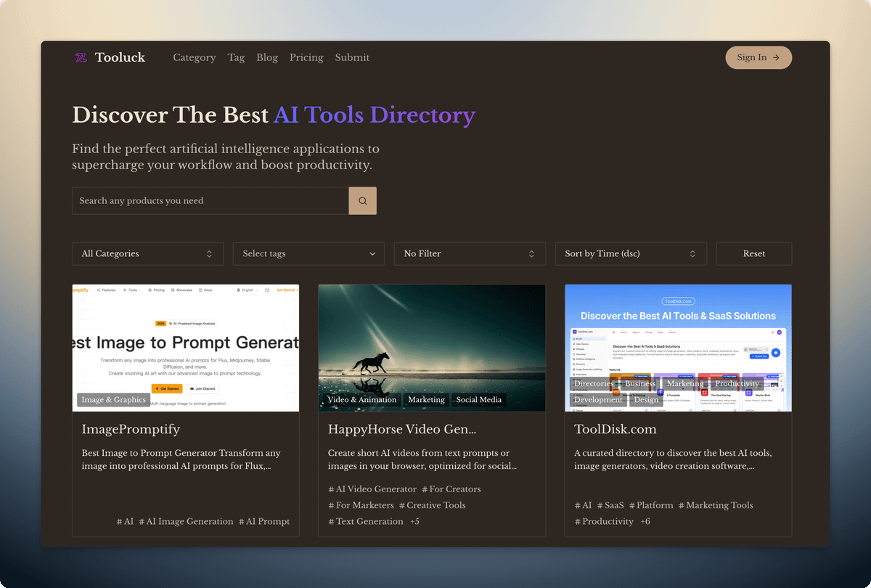Select the #Marketing Tools tag
This screenshot has height=588, width=871.
pos(716,505)
